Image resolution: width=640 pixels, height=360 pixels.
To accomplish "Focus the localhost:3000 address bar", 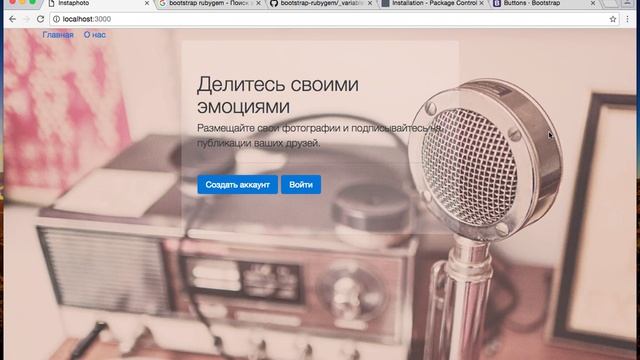I will click(x=334, y=19).
